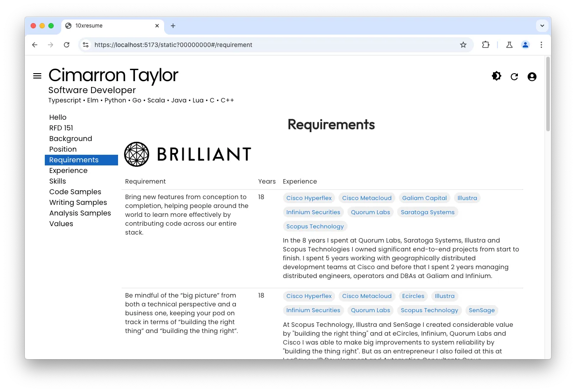Open the Code Samples section

(75, 192)
